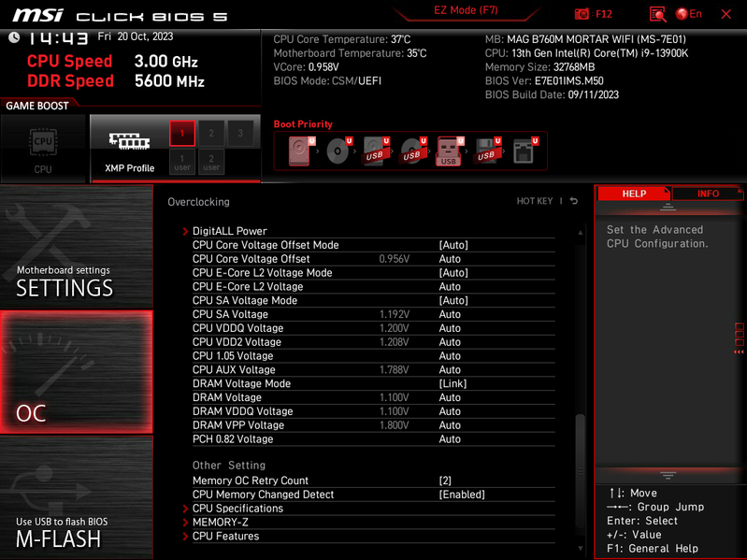
Task: Enable XMP profile 2
Action: [211, 134]
